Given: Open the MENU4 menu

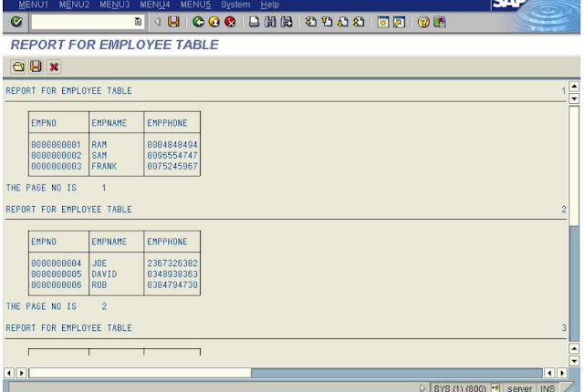Looking at the screenshot, I should pyautogui.click(x=155, y=5).
